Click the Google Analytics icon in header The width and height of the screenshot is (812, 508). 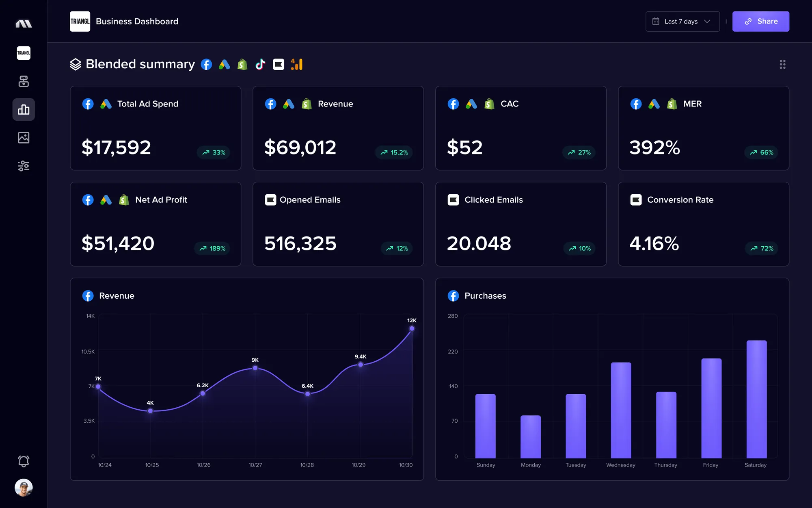[297, 64]
